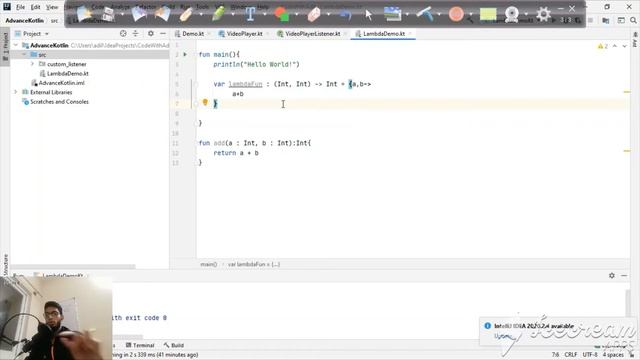Select the Text tool in annotation bar
The height and width of the screenshot is (360, 640).
pos(250,14)
